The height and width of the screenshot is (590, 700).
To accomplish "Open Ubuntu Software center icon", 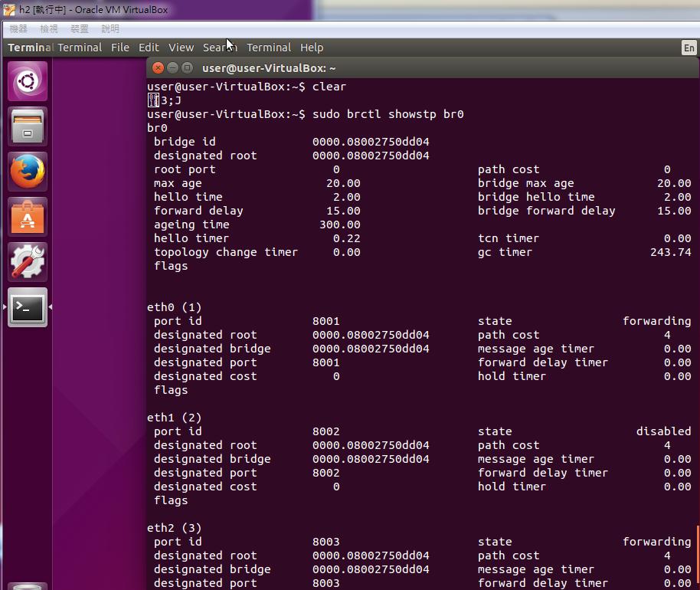I will (28, 217).
